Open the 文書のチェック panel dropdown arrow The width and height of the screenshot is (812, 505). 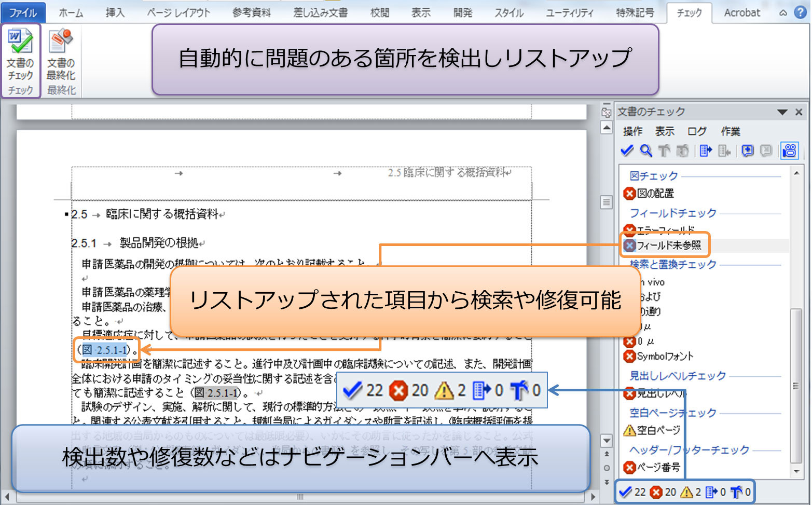click(x=782, y=112)
